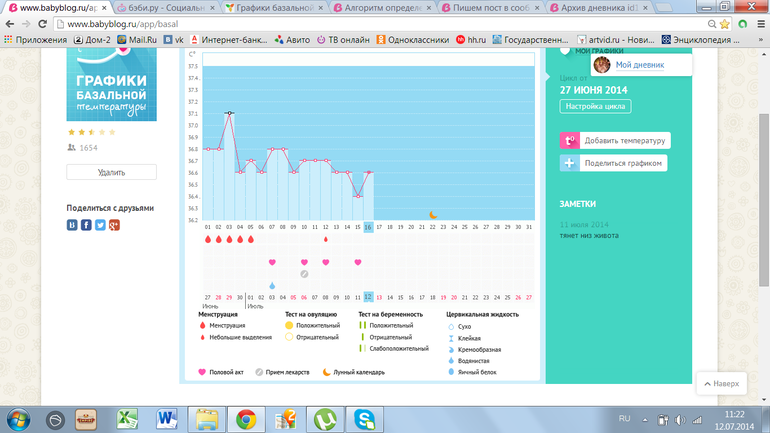The image size is (770, 433).
Task: Click the blue share chart plus icon
Action: pyautogui.click(x=569, y=163)
